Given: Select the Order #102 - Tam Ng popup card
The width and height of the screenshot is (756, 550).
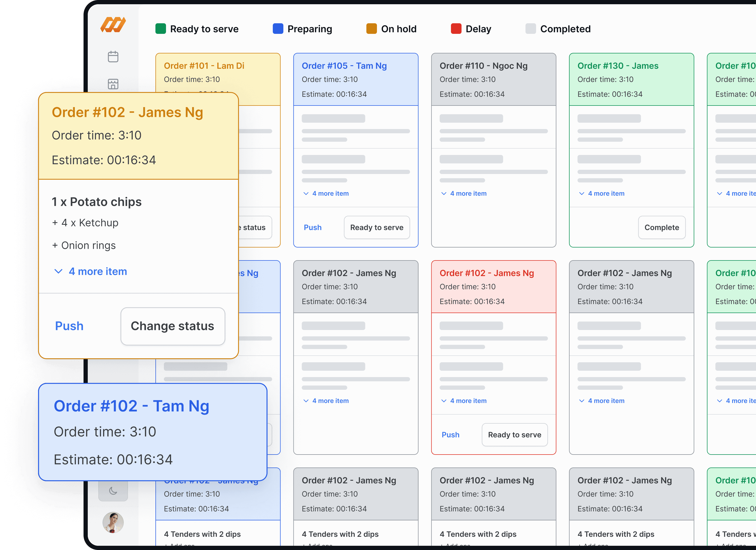Looking at the screenshot, I should click(153, 432).
